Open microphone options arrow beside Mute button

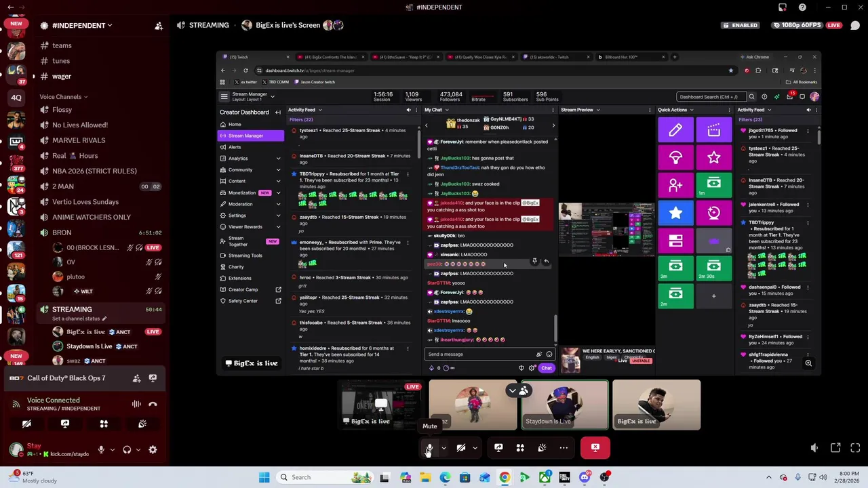coord(443,447)
